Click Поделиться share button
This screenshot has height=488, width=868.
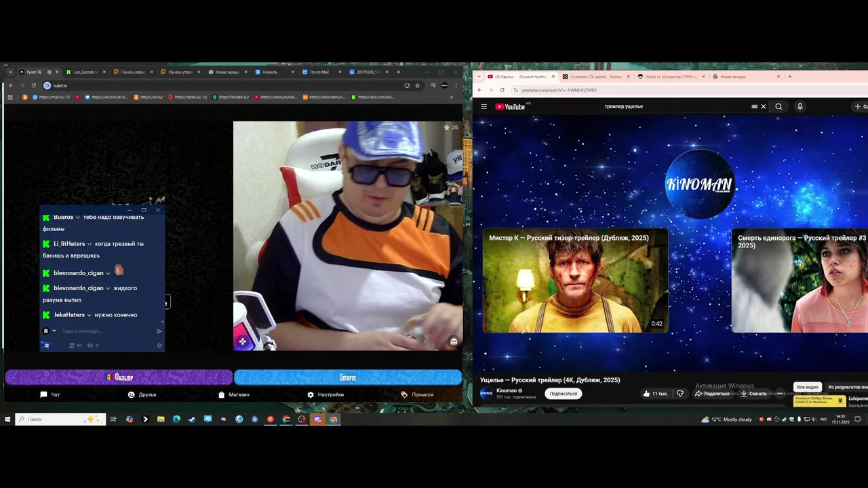[711, 394]
